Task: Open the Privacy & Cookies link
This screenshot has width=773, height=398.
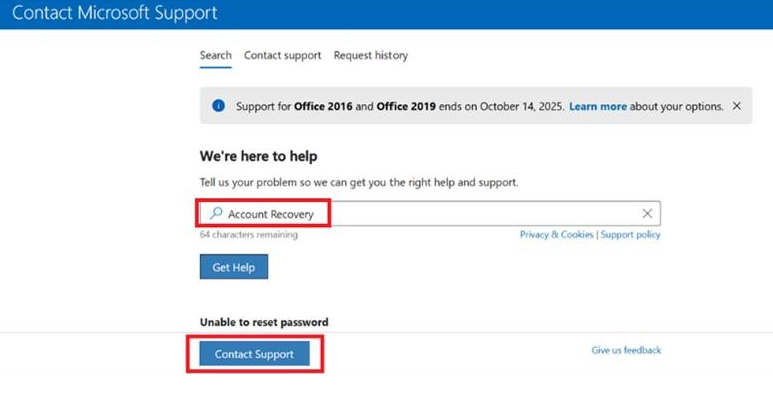Action: (557, 235)
